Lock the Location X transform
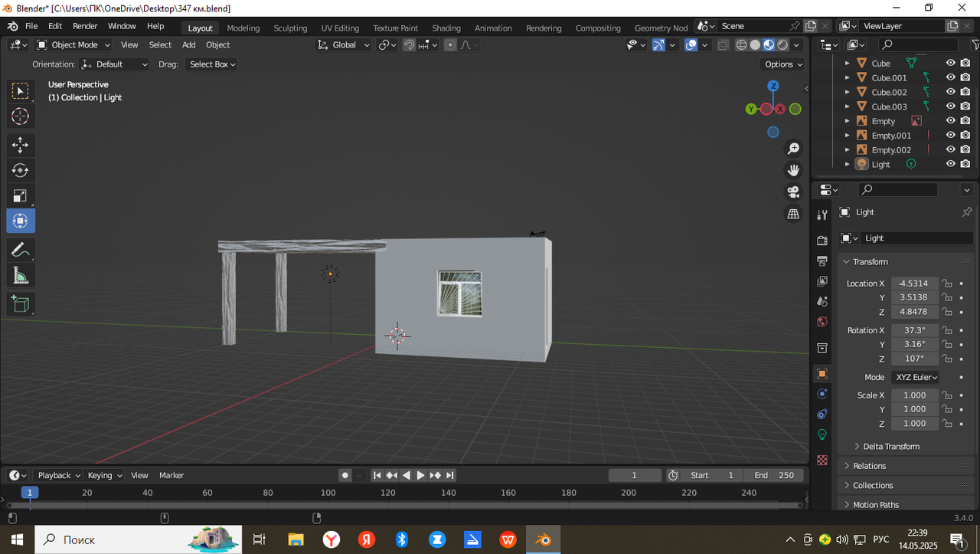Screen dimensions: 980x554 click(x=947, y=284)
